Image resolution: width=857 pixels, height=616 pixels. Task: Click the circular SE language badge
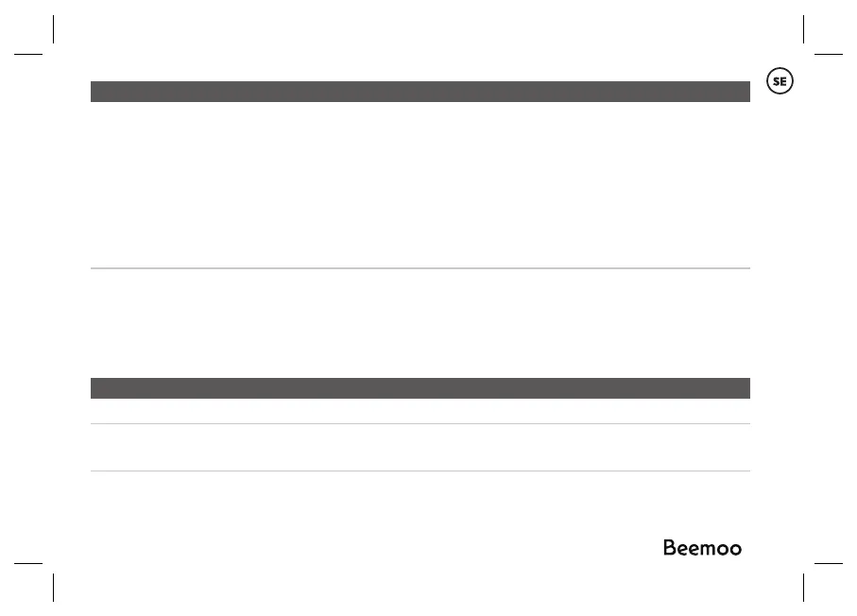tap(780, 82)
